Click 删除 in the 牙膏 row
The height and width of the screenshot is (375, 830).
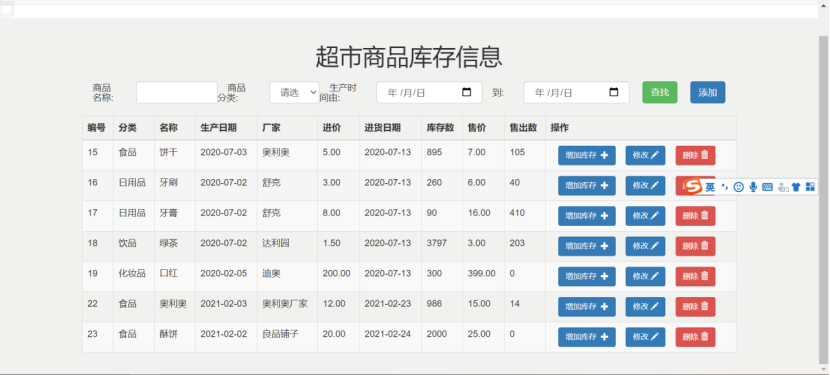pos(696,216)
